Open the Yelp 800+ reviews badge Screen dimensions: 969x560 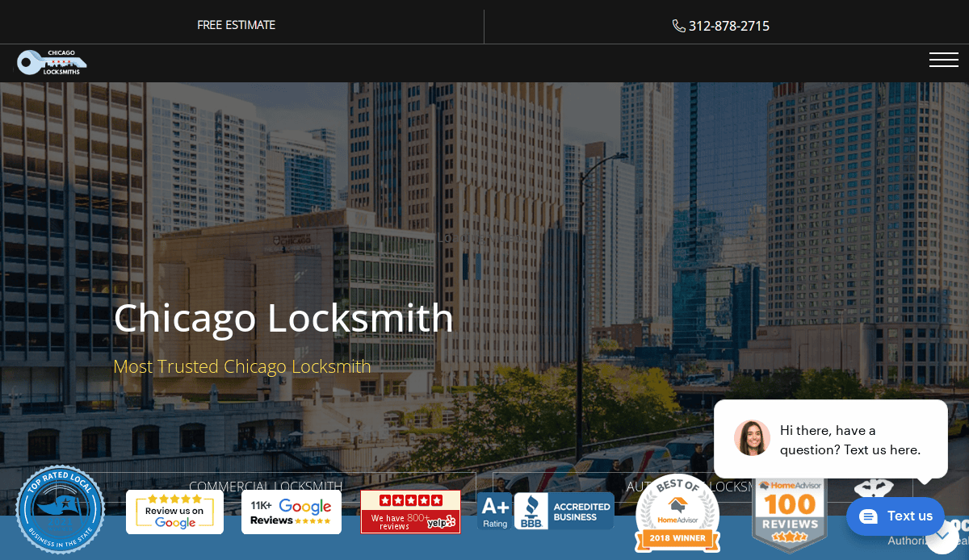pos(410,512)
